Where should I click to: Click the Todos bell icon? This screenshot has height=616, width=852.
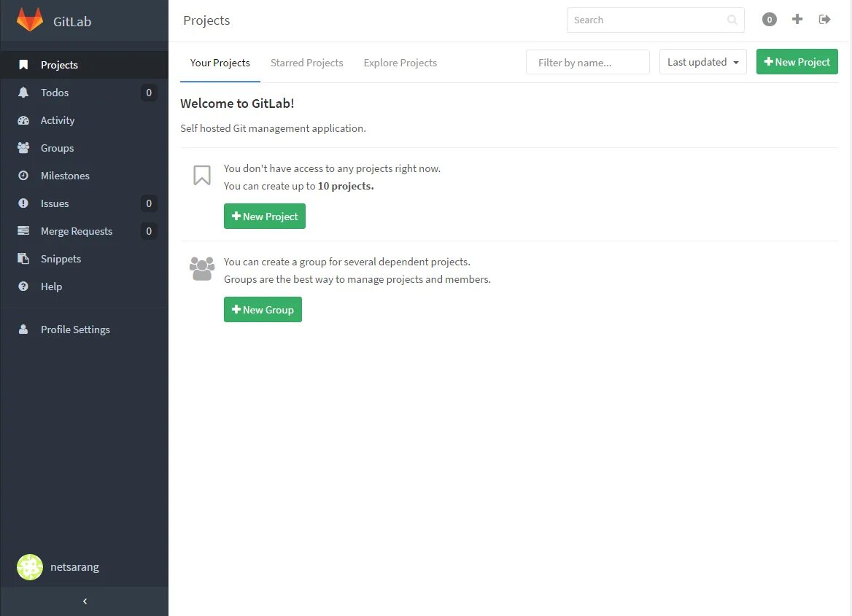tap(23, 93)
